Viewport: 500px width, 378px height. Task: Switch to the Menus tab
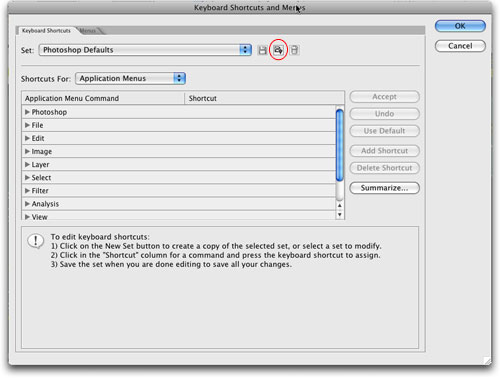pos(89,31)
